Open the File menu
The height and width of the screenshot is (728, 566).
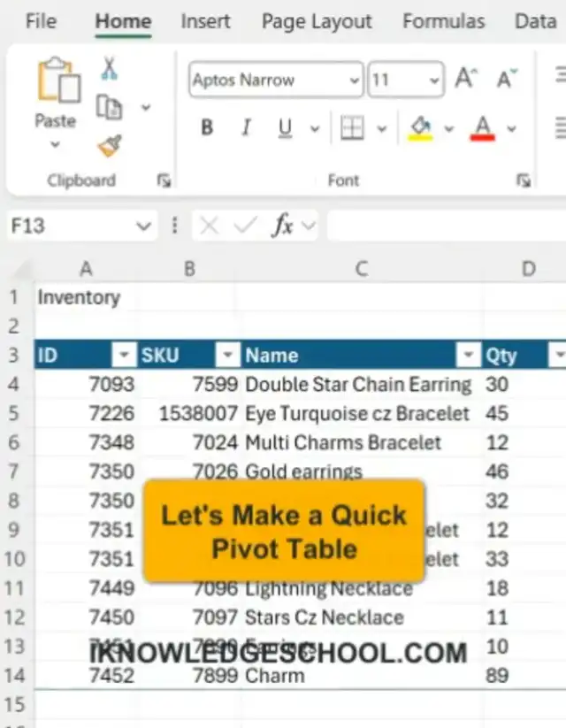coord(41,21)
